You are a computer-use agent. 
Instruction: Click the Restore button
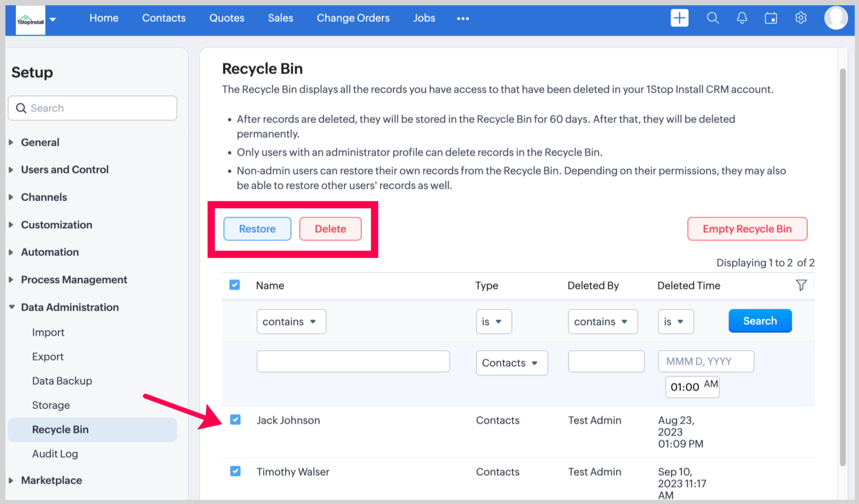[x=257, y=229]
